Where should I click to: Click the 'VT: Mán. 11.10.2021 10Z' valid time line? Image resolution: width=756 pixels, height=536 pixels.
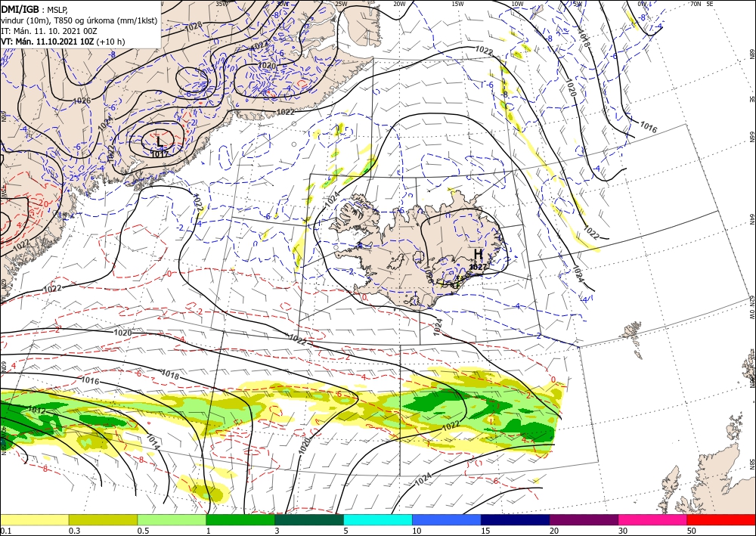click(x=47, y=42)
